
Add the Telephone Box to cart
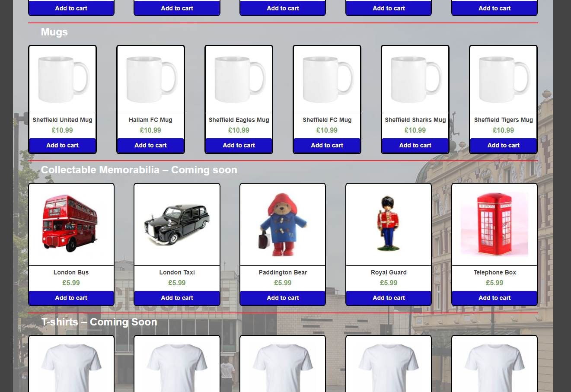(494, 298)
